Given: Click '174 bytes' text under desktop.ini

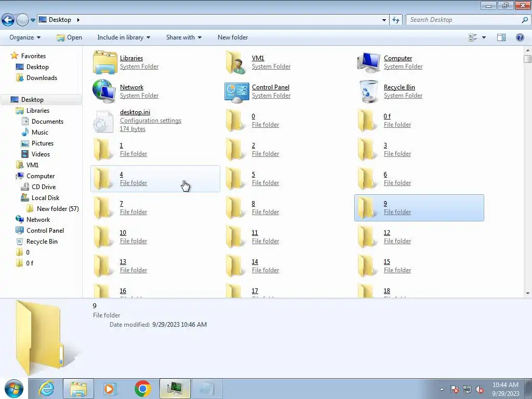Looking at the screenshot, I should point(132,129).
